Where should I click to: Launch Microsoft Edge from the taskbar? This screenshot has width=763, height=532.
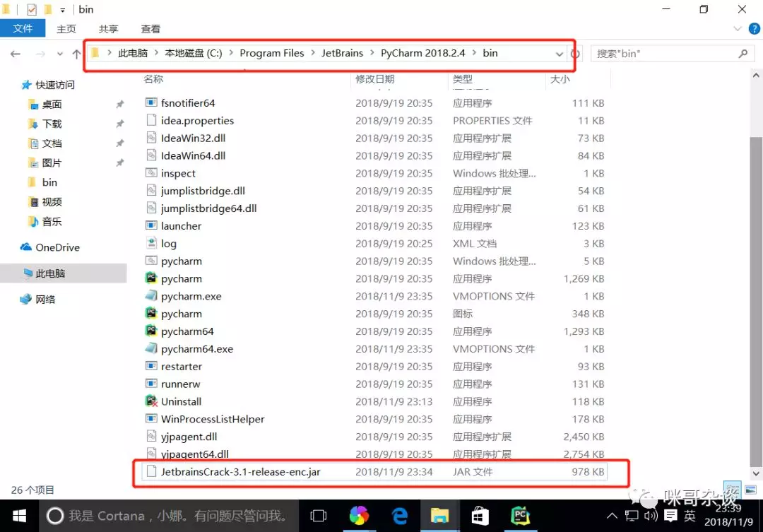pos(399,516)
